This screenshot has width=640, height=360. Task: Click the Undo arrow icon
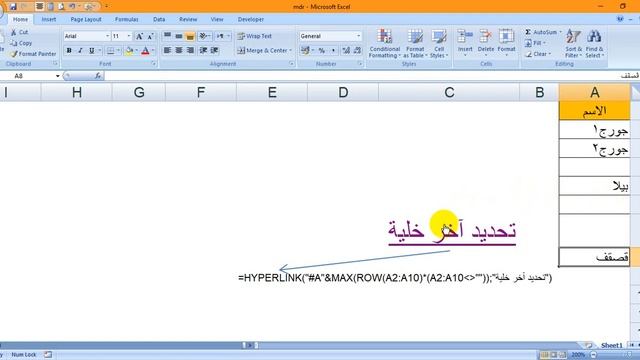point(72,7)
